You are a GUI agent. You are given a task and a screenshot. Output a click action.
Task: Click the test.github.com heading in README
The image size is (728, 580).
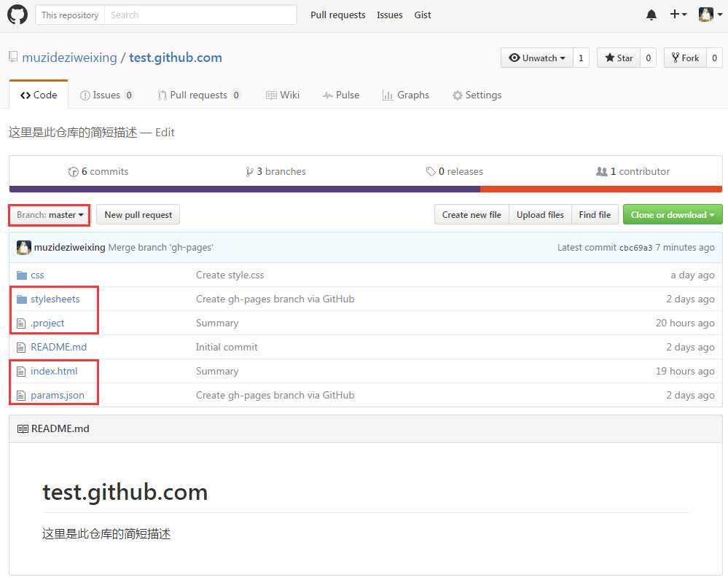(125, 493)
